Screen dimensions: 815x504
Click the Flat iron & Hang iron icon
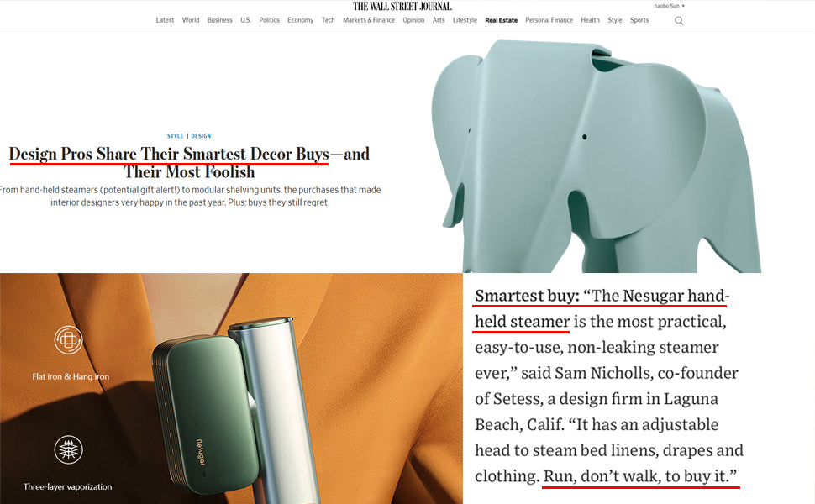[69, 340]
